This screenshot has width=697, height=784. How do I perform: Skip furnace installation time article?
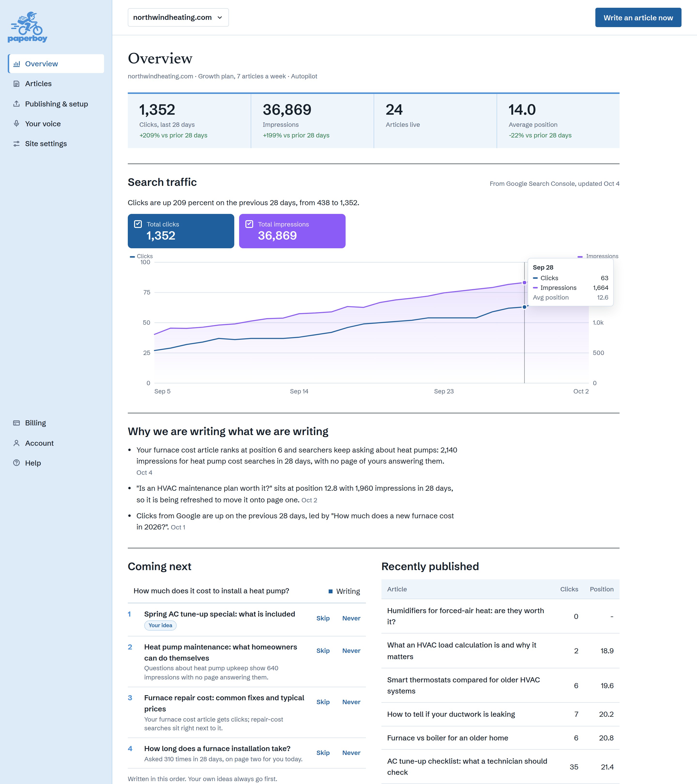[x=323, y=753]
